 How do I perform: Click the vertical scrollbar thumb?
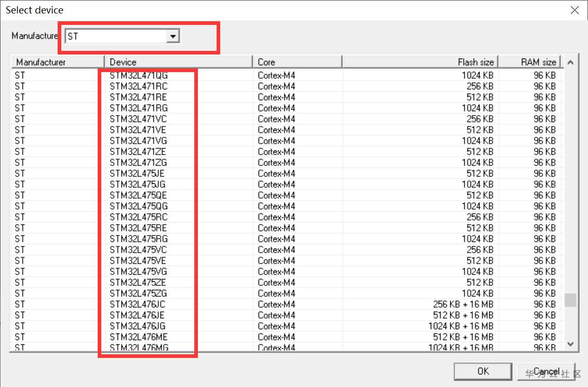point(570,300)
